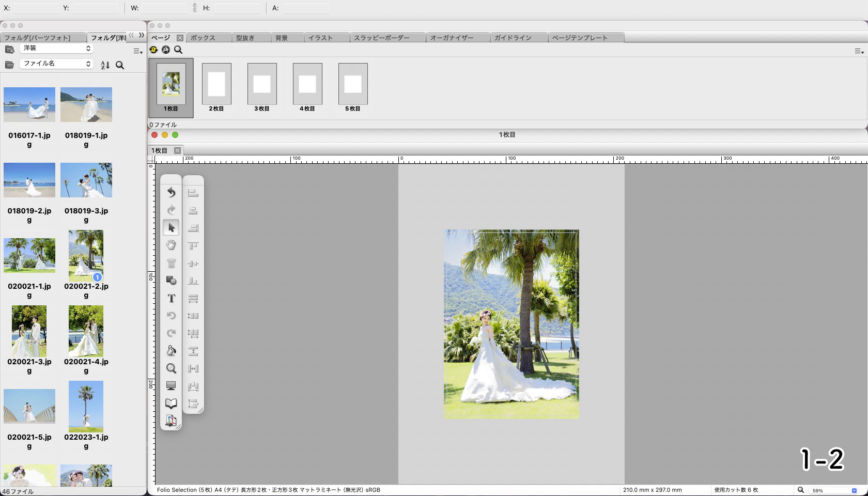Switch to the スクラッピーボーダー tab
868x496 pixels.
382,38
